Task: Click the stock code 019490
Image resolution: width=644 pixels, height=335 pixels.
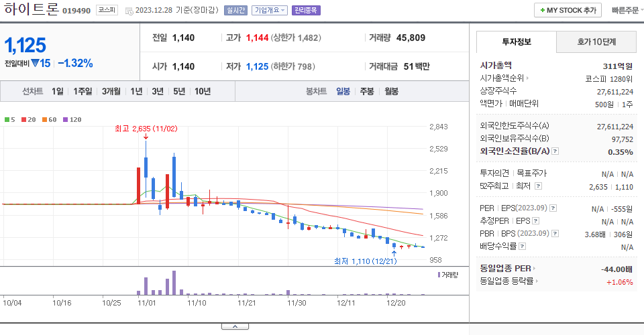Action: tap(76, 11)
